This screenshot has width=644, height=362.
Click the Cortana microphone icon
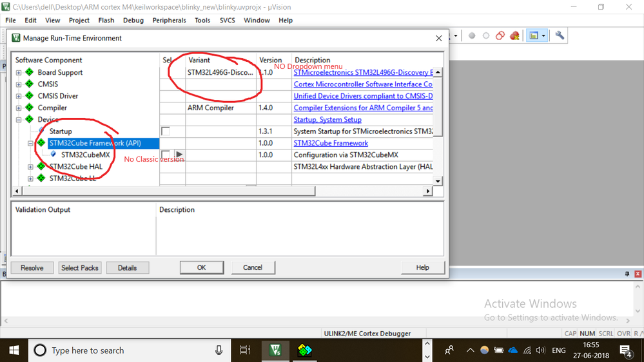point(219,350)
